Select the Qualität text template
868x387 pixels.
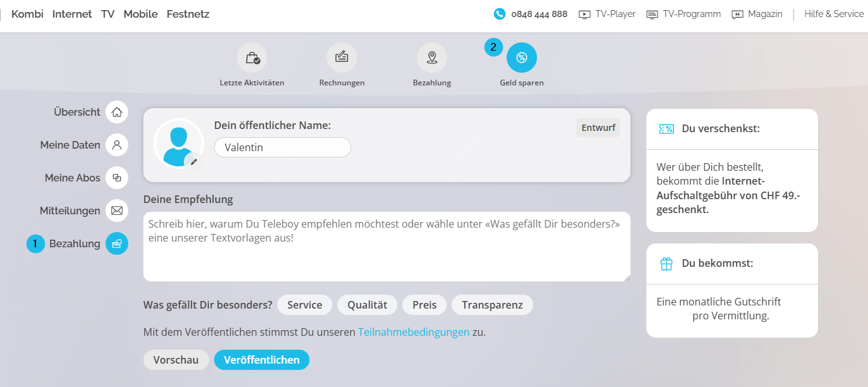367,305
